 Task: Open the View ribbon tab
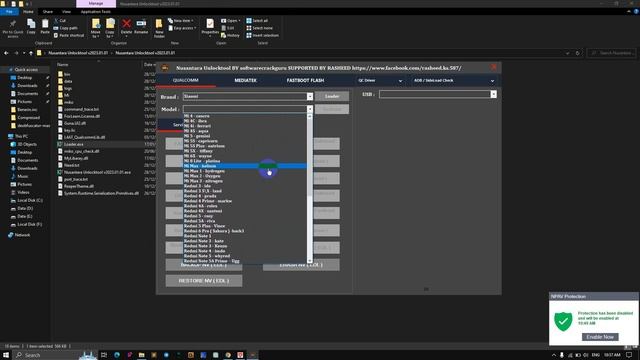pyautogui.click(x=66, y=12)
